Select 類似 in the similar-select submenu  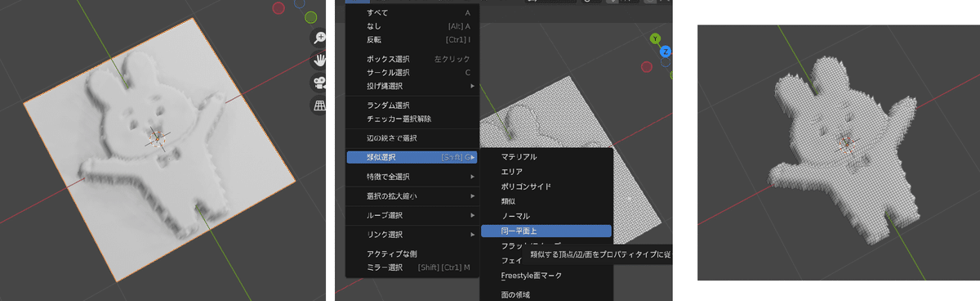click(546, 201)
